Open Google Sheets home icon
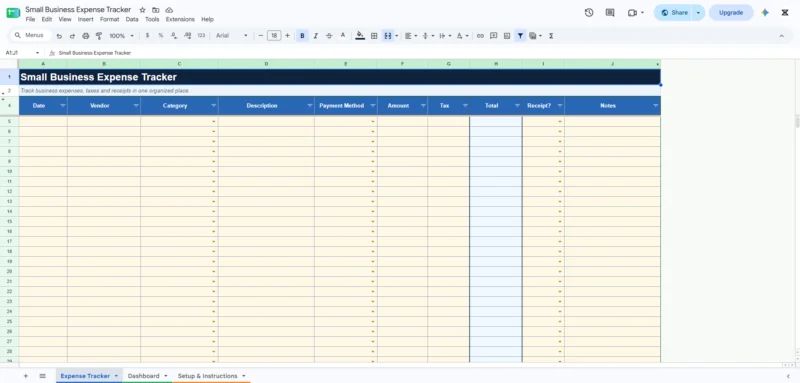This screenshot has width=800, height=383. (13, 13)
